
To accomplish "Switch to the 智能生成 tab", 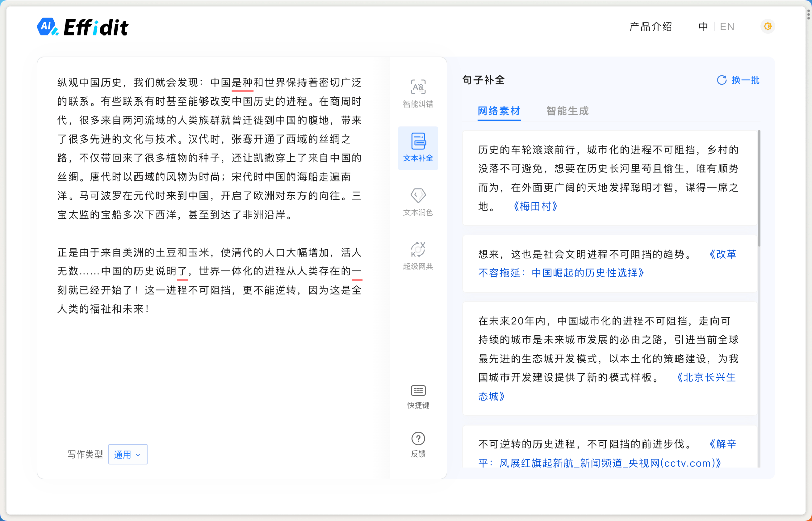I will tap(567, 111).
